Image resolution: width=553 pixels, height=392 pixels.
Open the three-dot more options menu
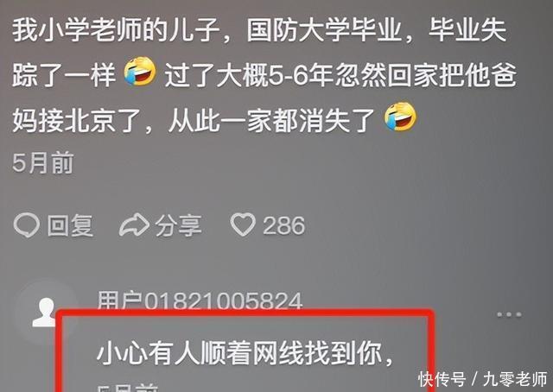click(x=509, y=314)
